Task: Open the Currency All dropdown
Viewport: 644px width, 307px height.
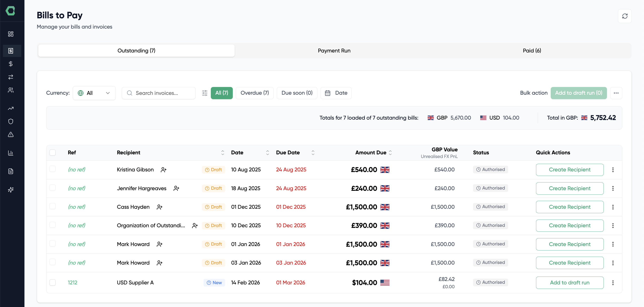Action: [94, 93]
